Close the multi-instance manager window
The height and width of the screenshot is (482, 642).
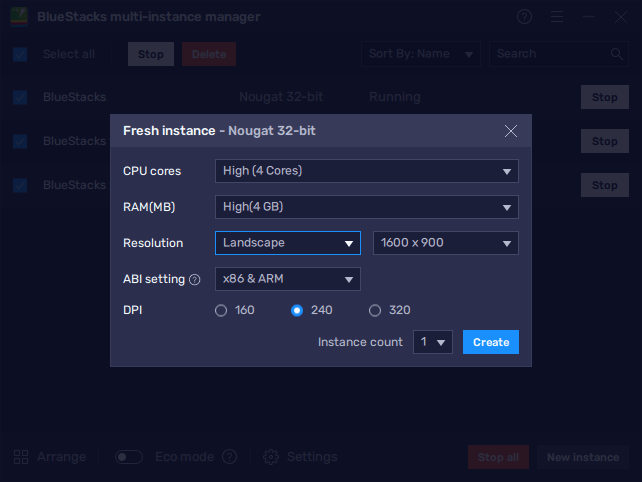point(621,17)
